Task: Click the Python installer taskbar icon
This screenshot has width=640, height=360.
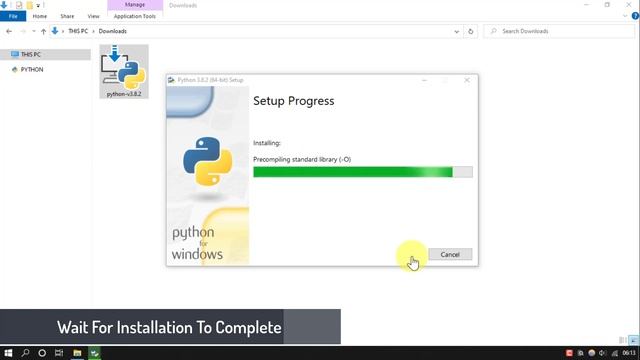Action: 95,353
